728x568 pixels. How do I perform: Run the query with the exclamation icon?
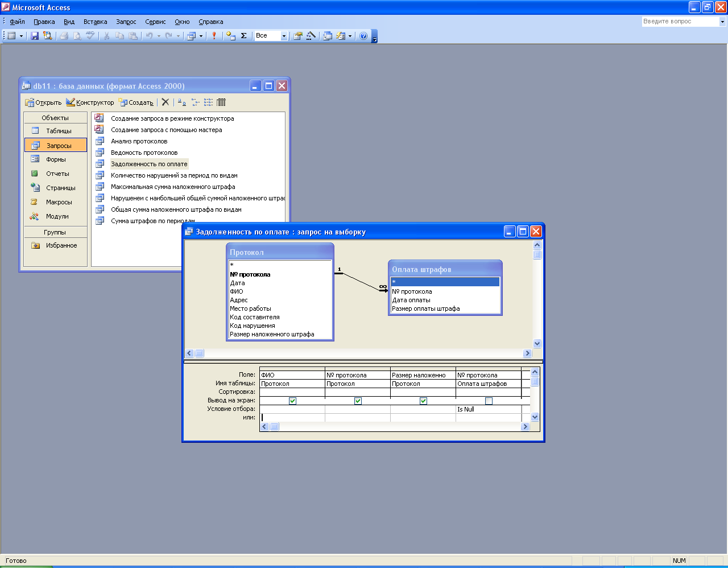click(214, 36)
